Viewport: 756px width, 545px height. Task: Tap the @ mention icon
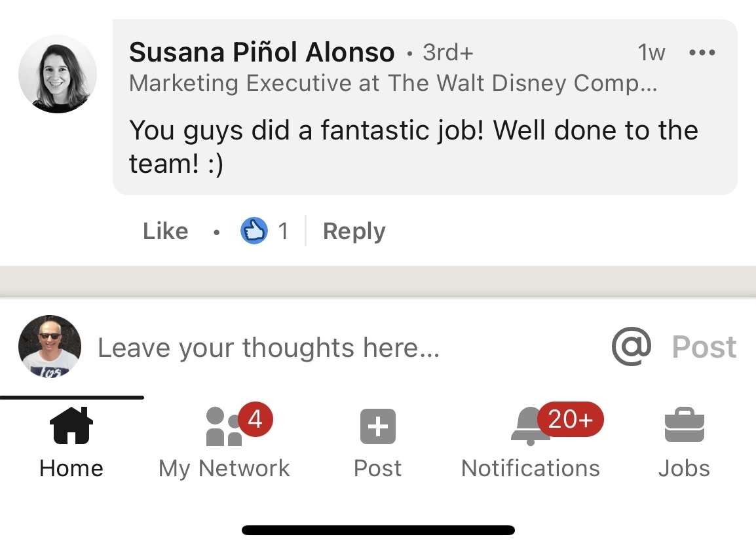tap(630, 347)
